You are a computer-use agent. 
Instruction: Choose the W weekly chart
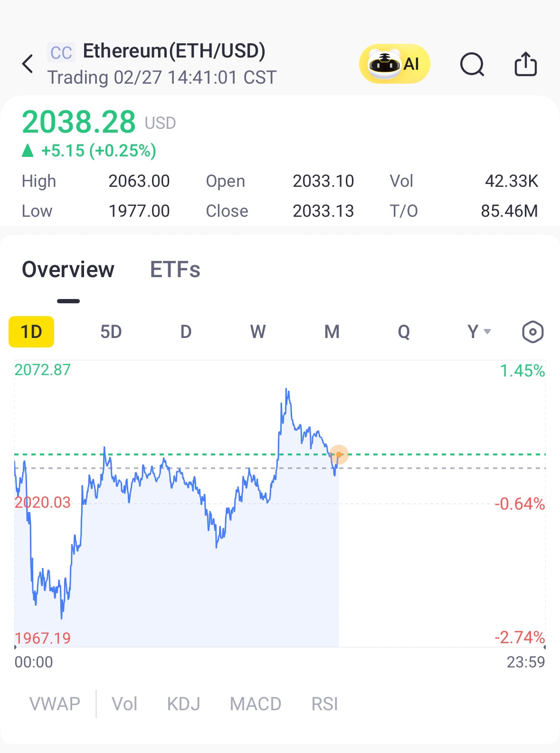tap(258, 332)
